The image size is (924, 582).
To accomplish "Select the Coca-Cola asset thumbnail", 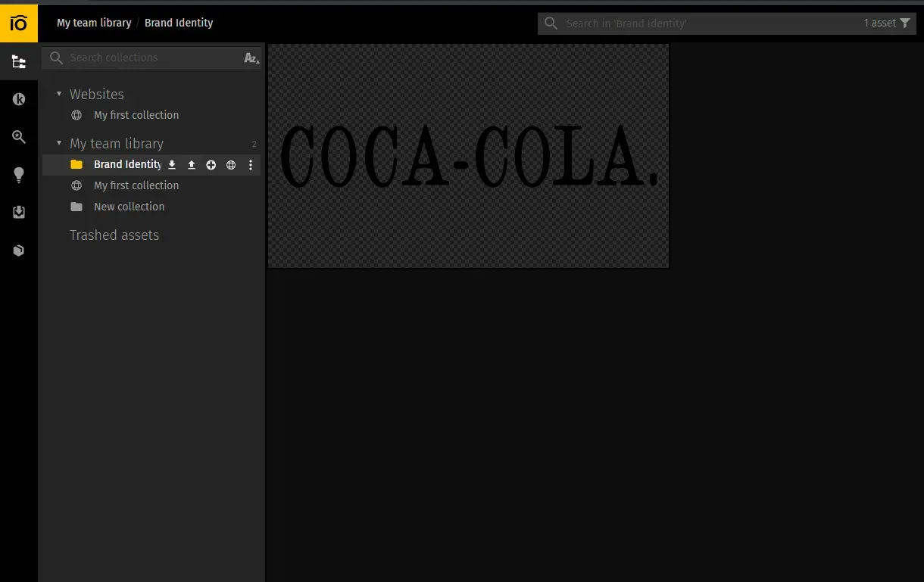I will coord(468,156).
